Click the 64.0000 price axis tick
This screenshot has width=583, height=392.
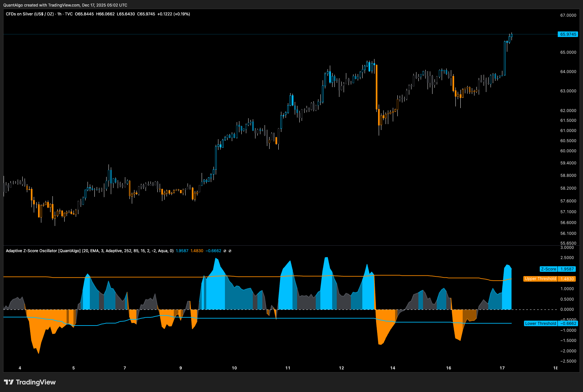[568, 72]
